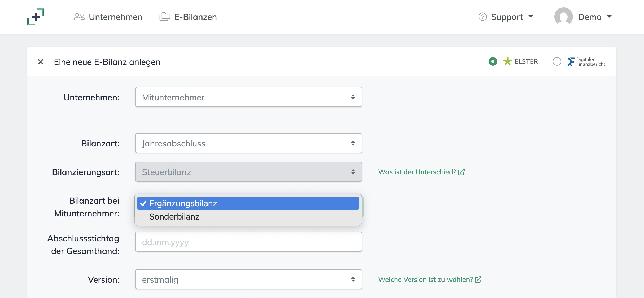Select the Digitaler Finanzbericht radio button
The width and height of the screenshot is (644, 298).
[557, 62]
